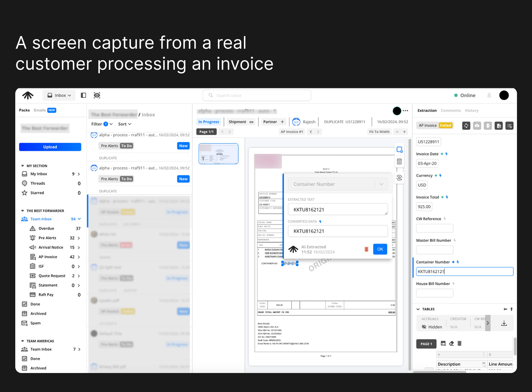Screen dimensions: 532x392
Task: Click the three-dots menu above document
Action: point(405,111)
